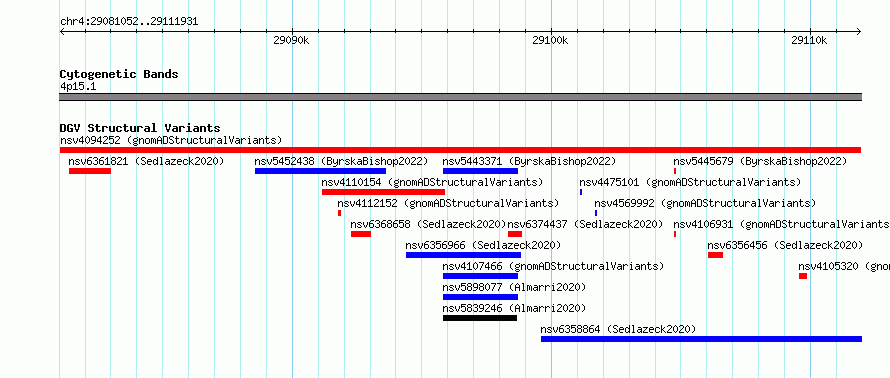This screenshot has width=890, height=378.
Task: Click red bar under nsv4105320
Action: [803, 276]
